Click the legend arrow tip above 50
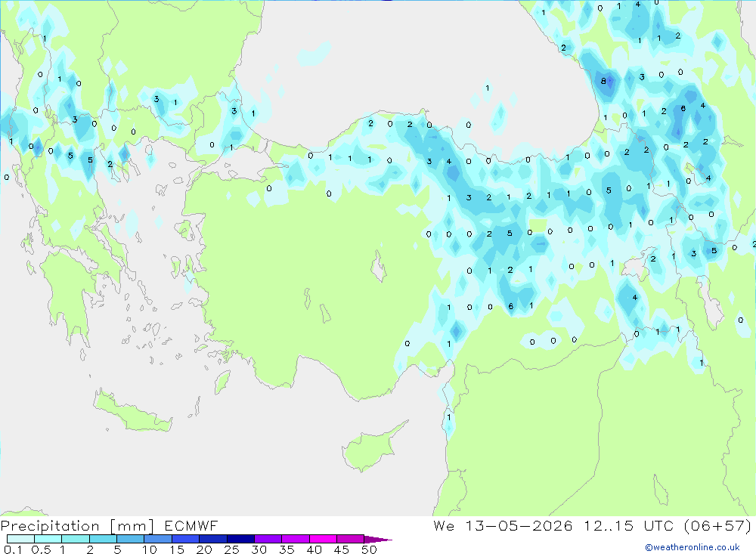Image resolution: width=756 pixels, height=554 pixels. coord(378,540)
